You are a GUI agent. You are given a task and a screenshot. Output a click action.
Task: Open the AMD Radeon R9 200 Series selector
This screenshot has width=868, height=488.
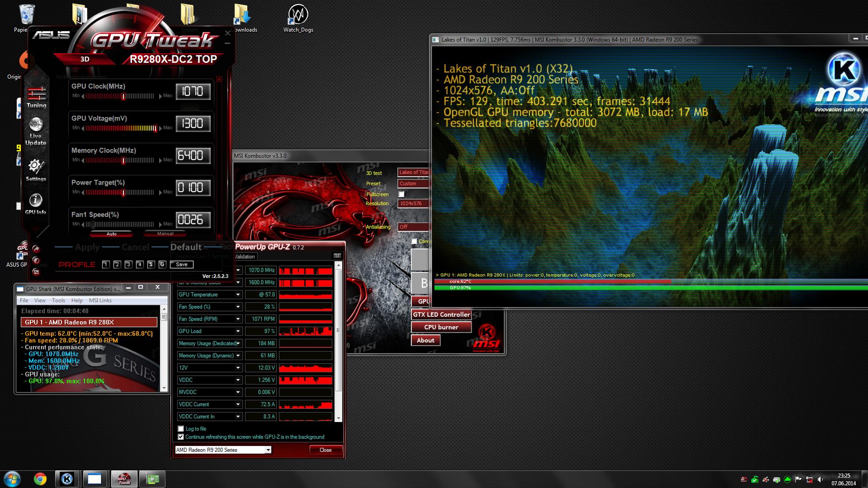[223, 450]
